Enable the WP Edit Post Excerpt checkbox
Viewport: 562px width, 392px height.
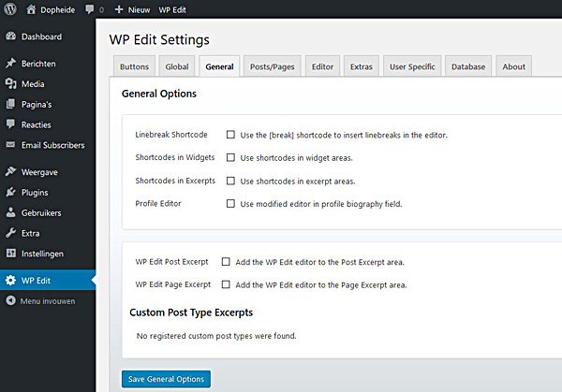point(226,262)
